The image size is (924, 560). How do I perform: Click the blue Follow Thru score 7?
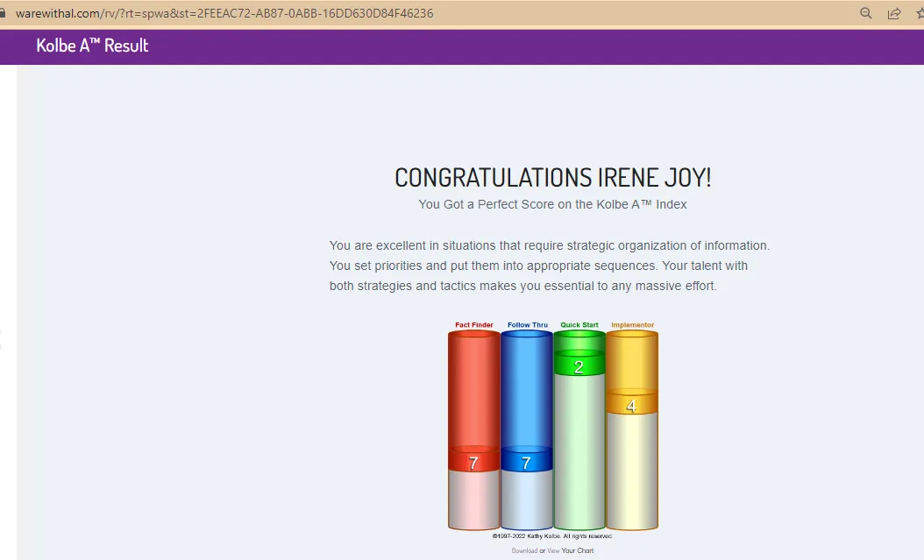[526, 463]
